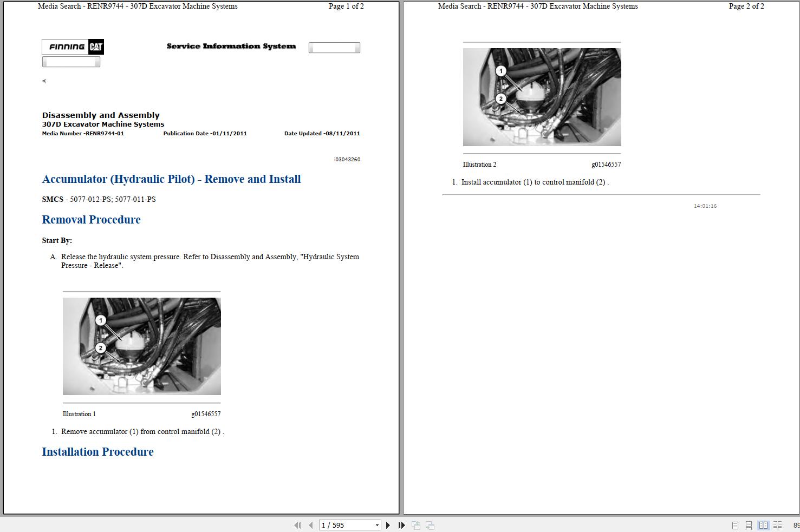Select single page view mode
The height and width of the screenshot is (532, 800).
pos(735,525)
